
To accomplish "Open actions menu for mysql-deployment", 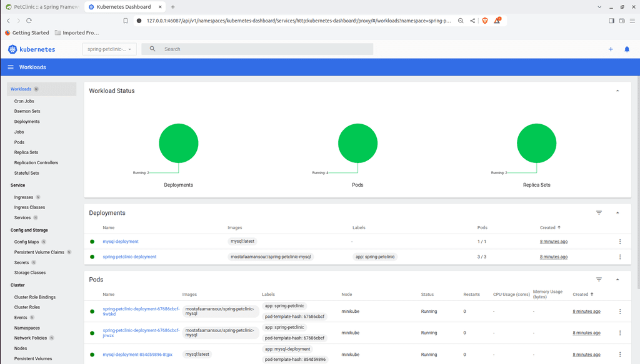I will pyautogui.click(x=620, y=242).
